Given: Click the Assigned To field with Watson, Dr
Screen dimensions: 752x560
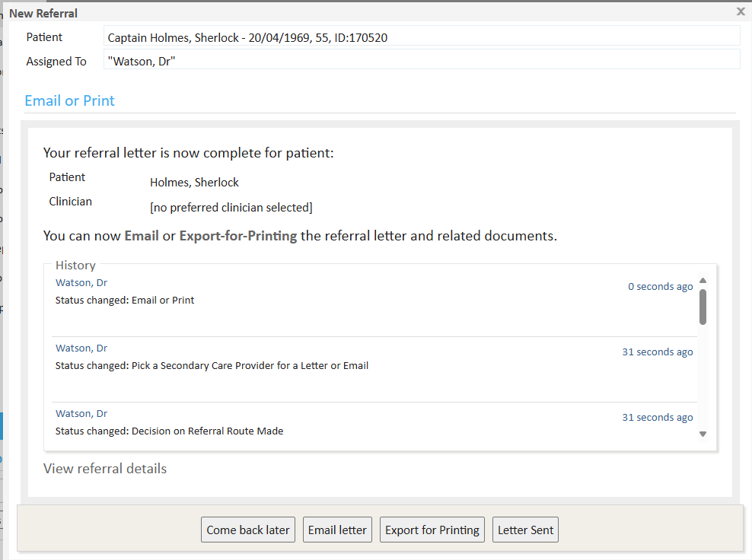Looking at the screenshot, I should [x=421, y=61].
